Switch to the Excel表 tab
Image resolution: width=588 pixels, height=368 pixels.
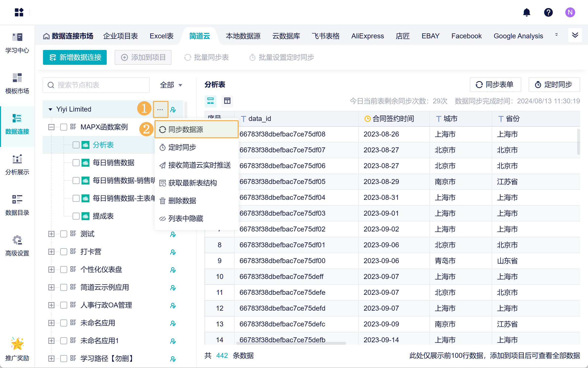coord(162,36)
